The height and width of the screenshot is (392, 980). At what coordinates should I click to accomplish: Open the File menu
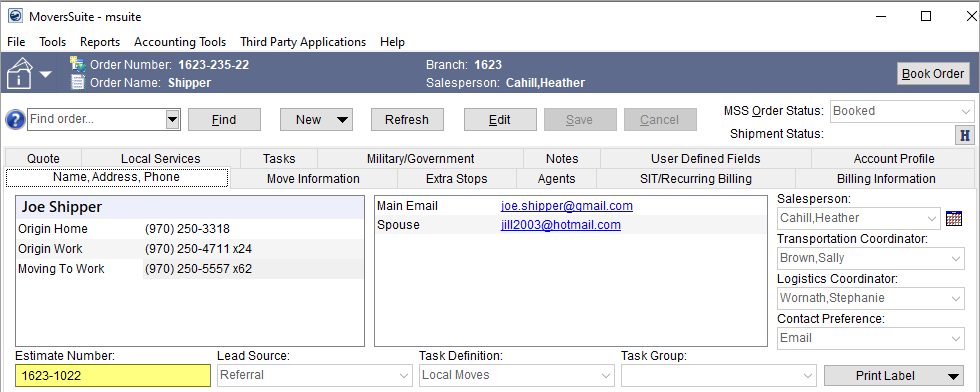click(x=16, y=42)
